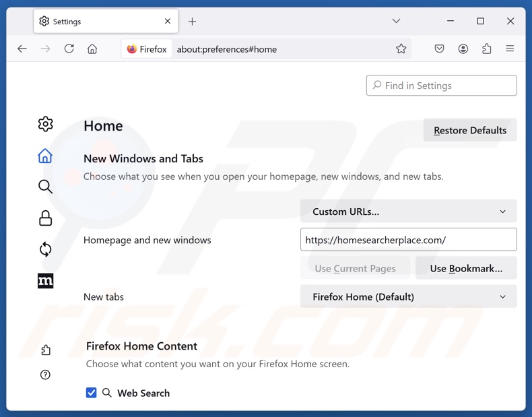Click the Find in Settings search field
Screen dimensions: 532x417
[x=441, y=86]
